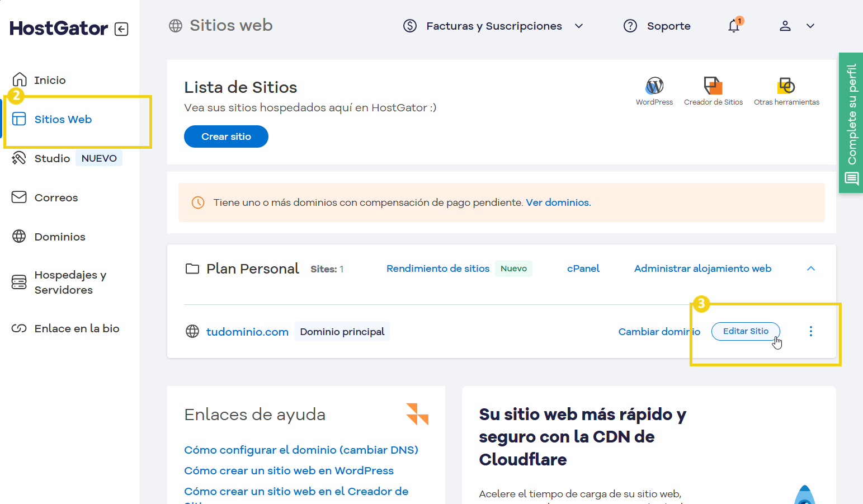Click chat icon on Complete su perfil tab
Image resolution: width=863 pixels, height=504 pixels.
(851, 179)
